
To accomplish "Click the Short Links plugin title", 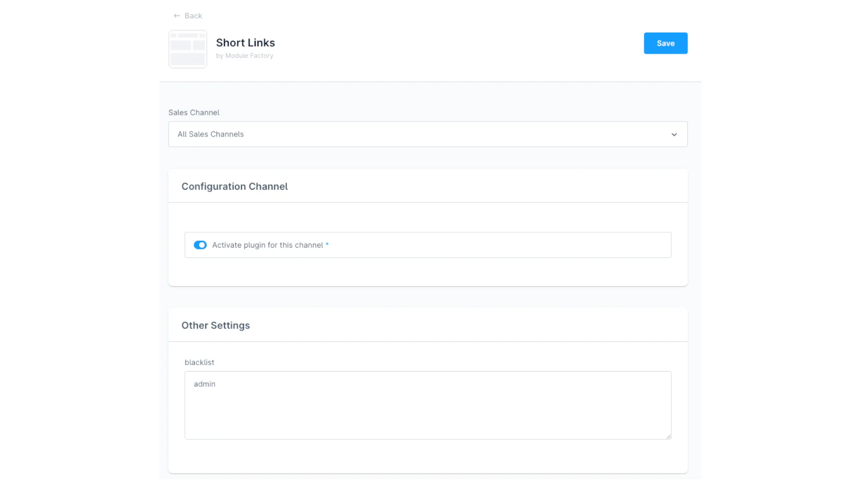I will pos(245,42).
